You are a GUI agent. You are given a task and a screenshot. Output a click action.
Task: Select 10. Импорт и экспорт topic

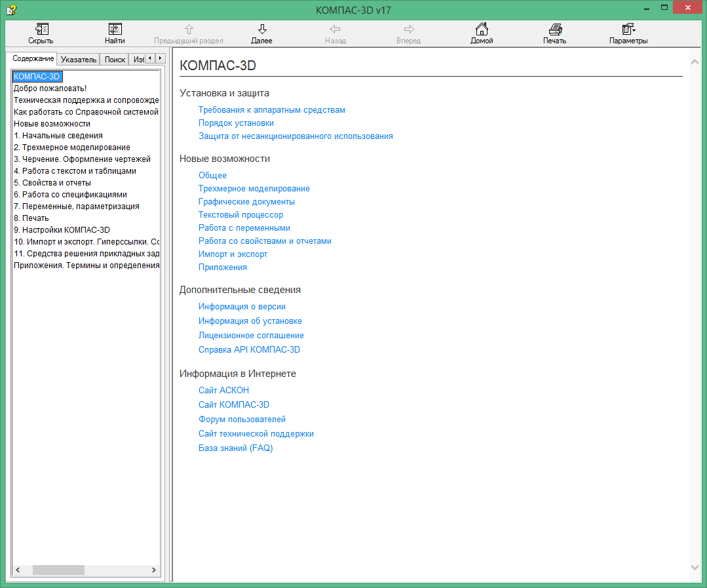tap(86, 242)
